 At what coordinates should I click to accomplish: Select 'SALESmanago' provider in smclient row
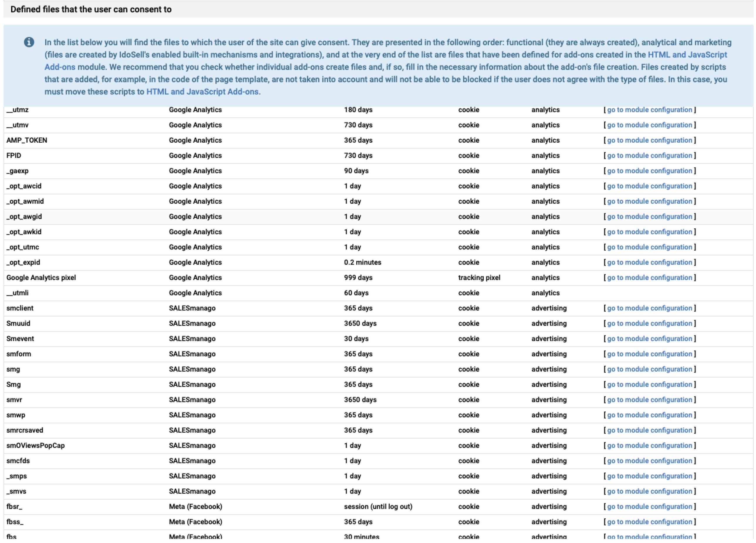(x=192, y=308)
